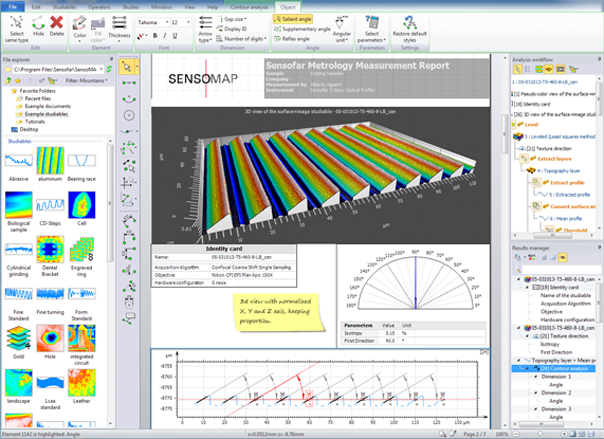Select the horizontal distance dimension tool
The height and width of the screenshot is (439, 604).
(x=129, y=237)
